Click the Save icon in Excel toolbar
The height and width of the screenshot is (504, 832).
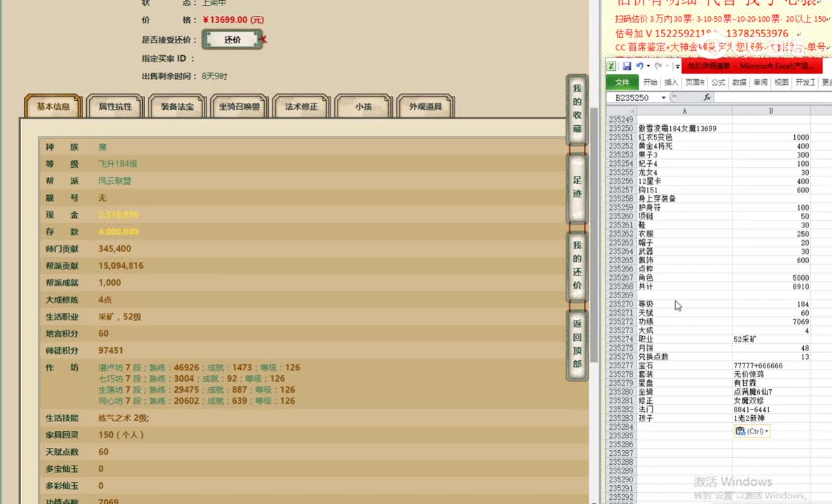(627, 66)
